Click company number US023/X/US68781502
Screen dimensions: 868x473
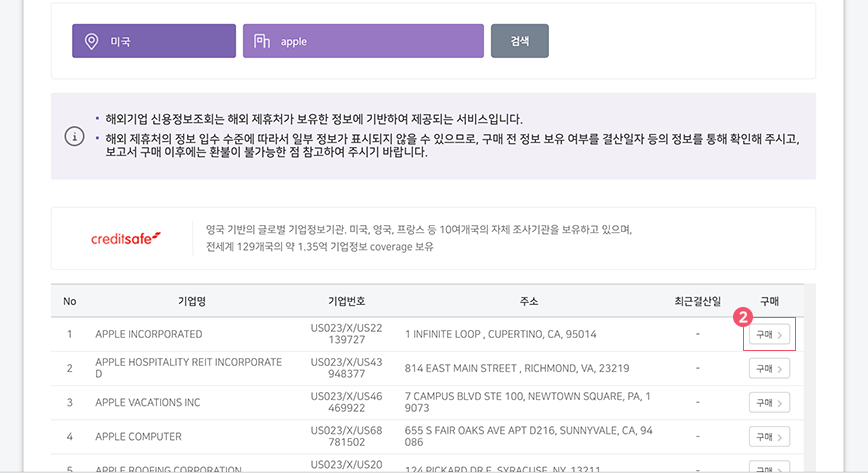(347, 436)
